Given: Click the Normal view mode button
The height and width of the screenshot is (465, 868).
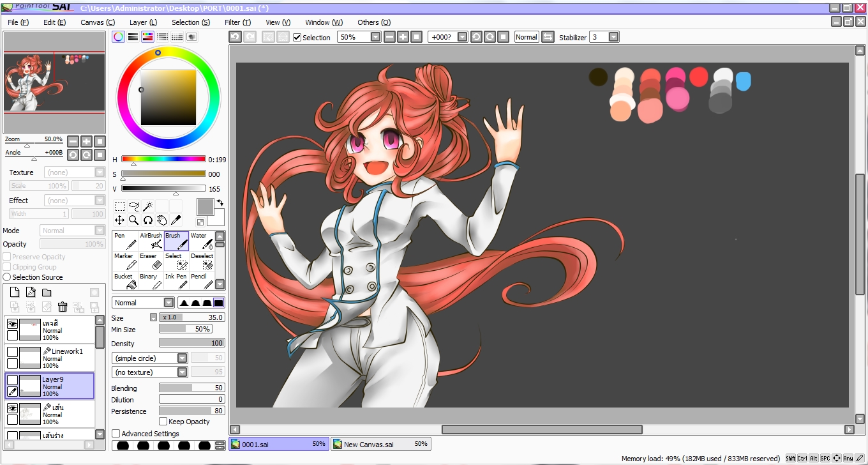Looking at the screenshot, I should pos(527,37).
